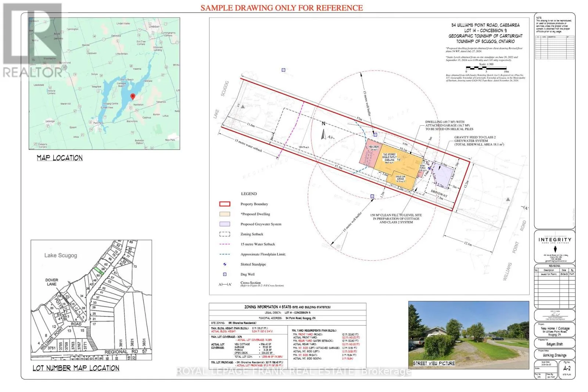The height and width of the screenshot is (392, 588).
Task: Click the A-2 page number box
Action: (x=567, y=368)
